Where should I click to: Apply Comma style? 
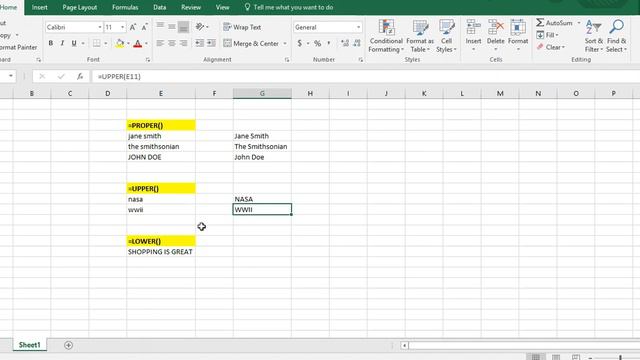(329, 43)
